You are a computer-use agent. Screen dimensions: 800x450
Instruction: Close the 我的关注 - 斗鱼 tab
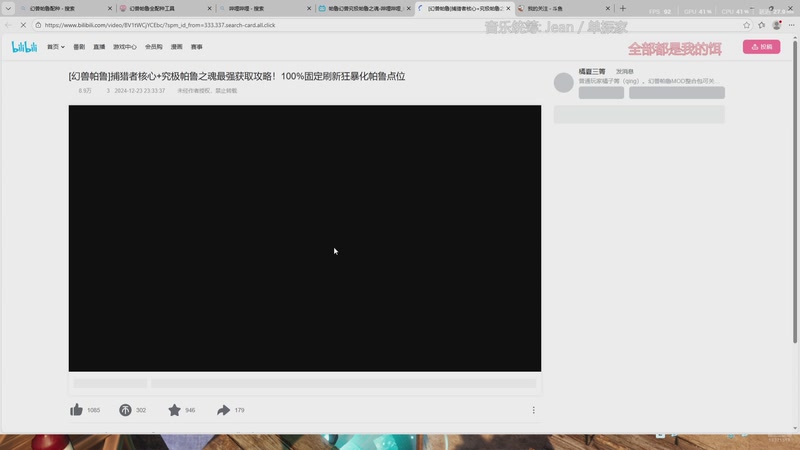point(608,9)
